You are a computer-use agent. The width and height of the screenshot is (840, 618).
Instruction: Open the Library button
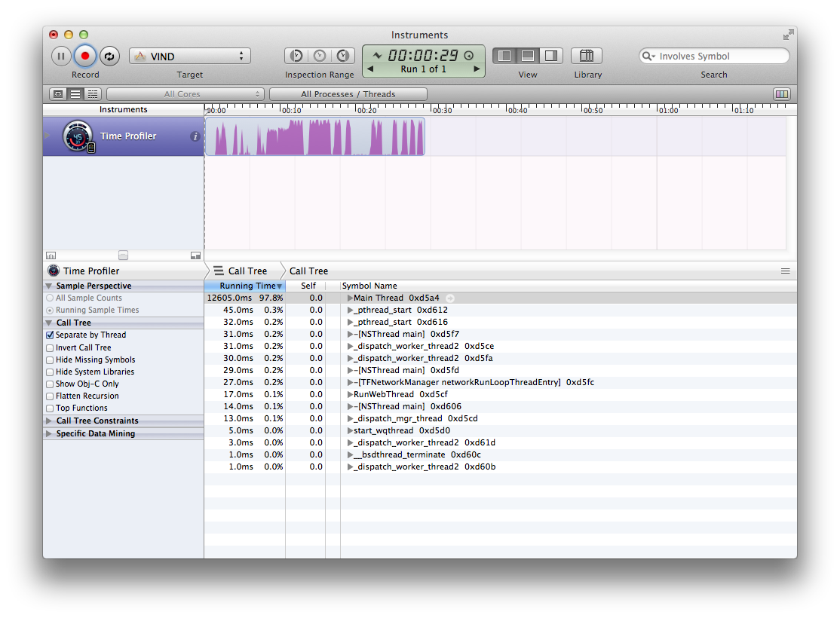[x=587, y=56]
